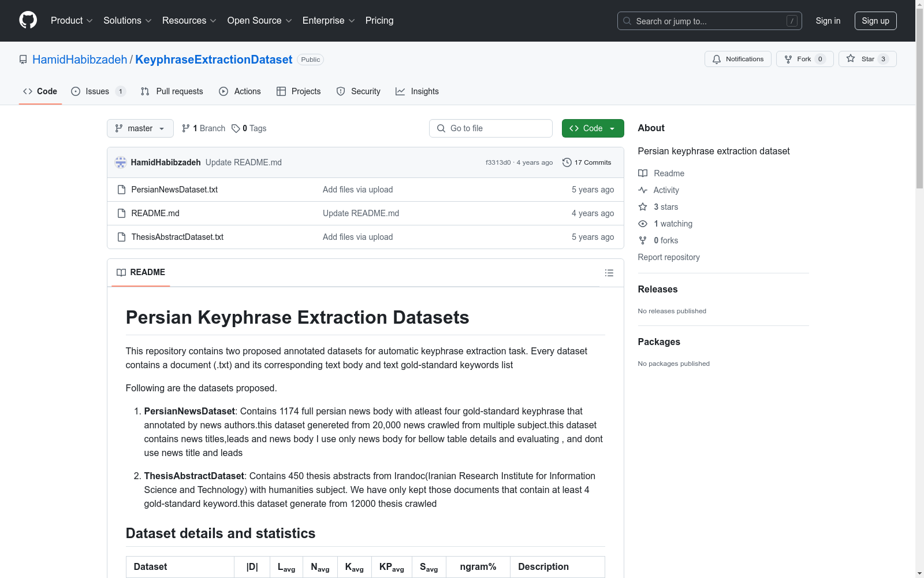The image size is (924, 578).
Task: Open the Pull requests tab
Action: 172,91
